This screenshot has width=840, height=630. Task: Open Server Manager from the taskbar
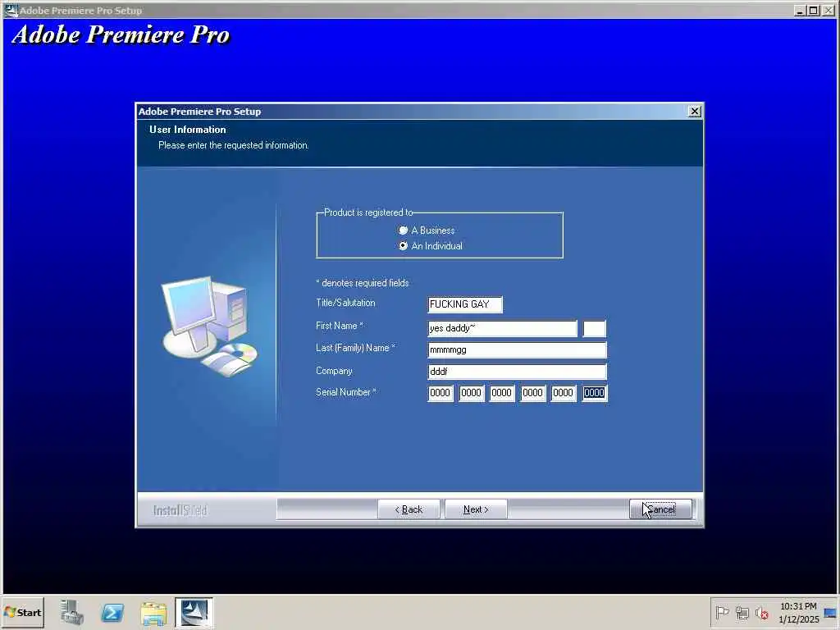[72, 612]
